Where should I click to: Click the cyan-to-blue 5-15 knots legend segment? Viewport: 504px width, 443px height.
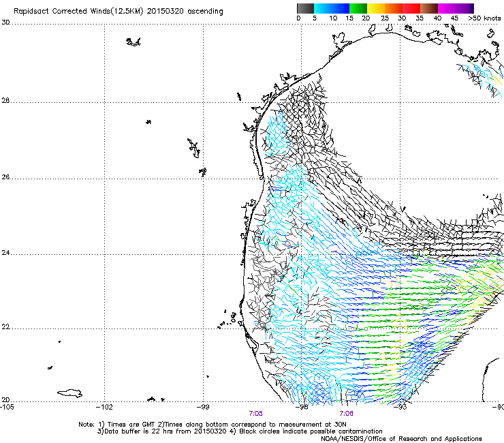pos(332,8)
